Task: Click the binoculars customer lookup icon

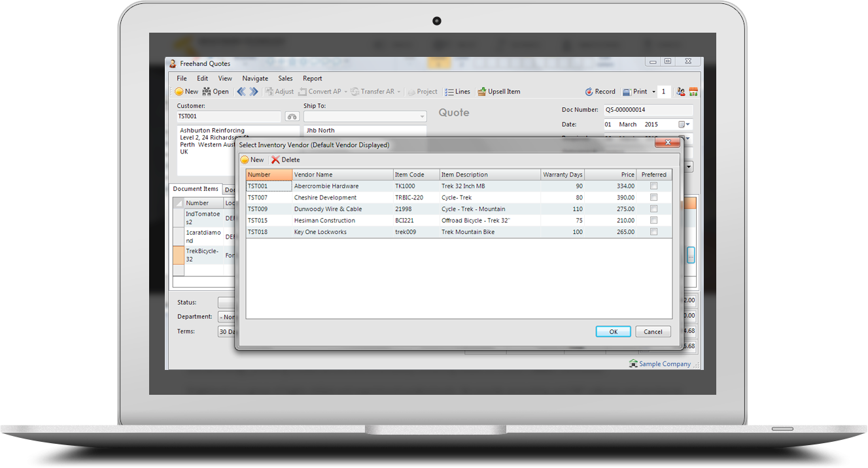Action: tap(292, 116)
